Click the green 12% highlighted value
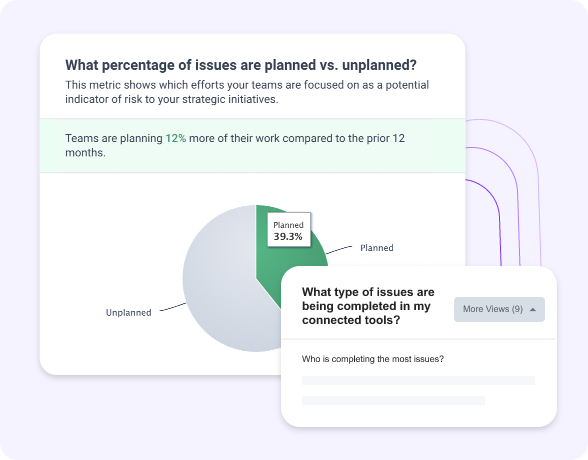Screen dimensions: 588x460 (x=176, y=138)
